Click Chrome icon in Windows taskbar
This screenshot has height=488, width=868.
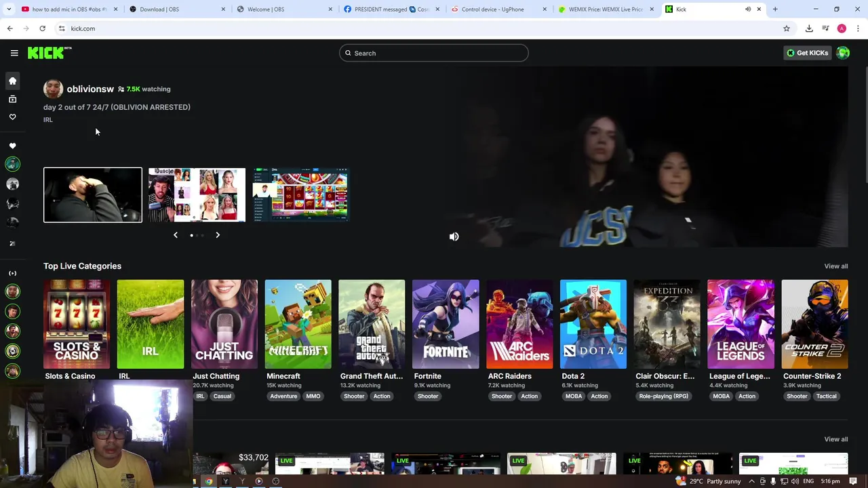pyautogui.click(x=209, y=481)
